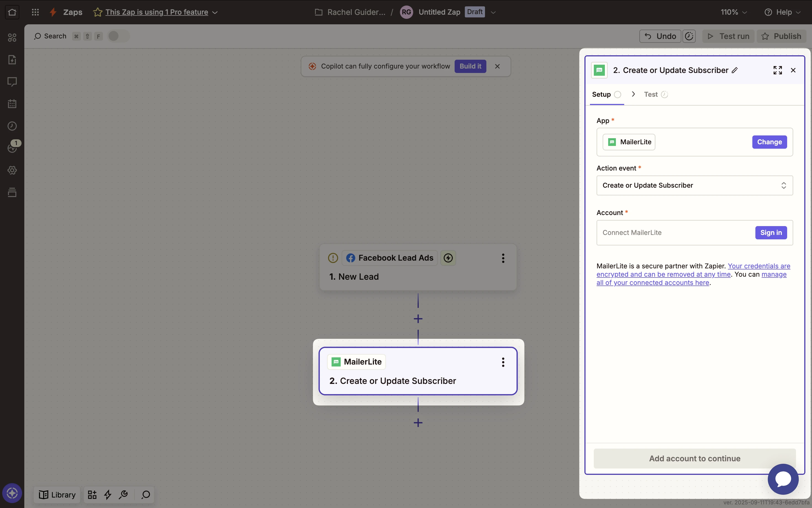
Task: Click the Untitled Zap title
Action: pos(439,12)
